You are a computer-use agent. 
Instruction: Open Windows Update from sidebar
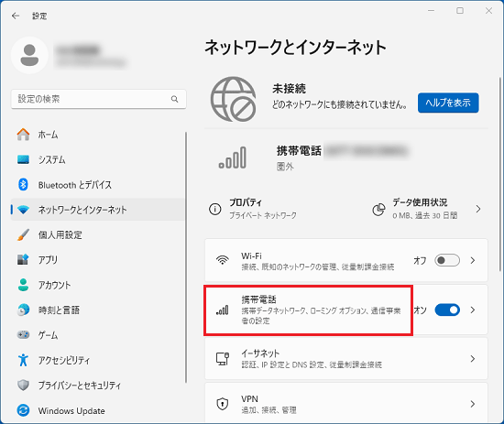click(98, 410)
